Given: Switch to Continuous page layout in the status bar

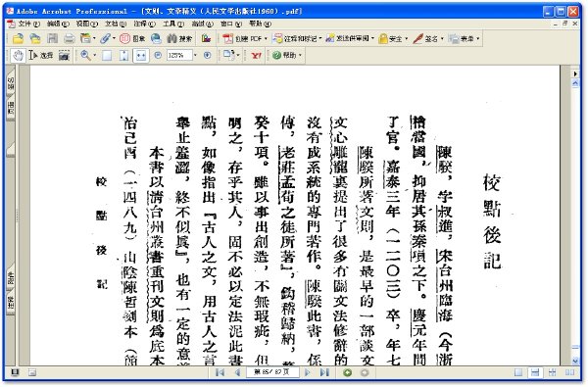Looking at the screenshot, I should click(x=535, y=372).
